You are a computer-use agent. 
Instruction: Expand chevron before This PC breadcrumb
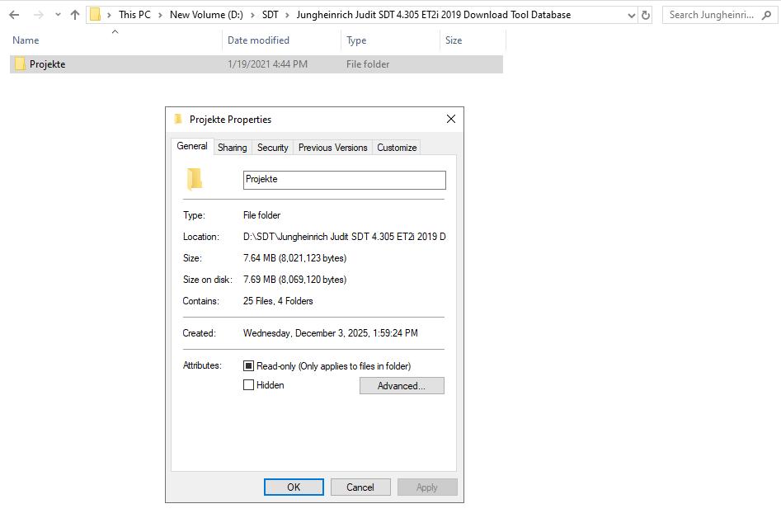point(109,15)
